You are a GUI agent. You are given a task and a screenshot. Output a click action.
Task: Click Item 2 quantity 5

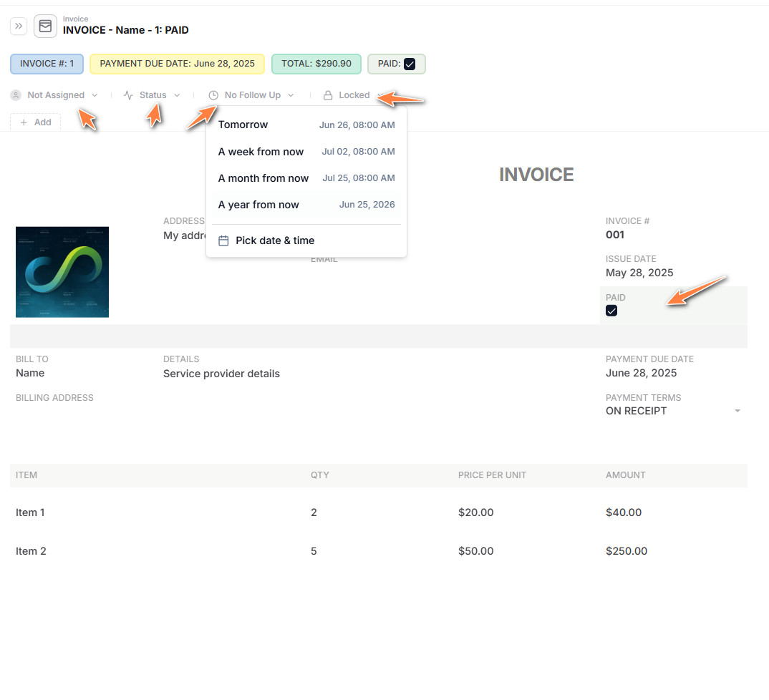pyautogui.click(x=314, y=551)
